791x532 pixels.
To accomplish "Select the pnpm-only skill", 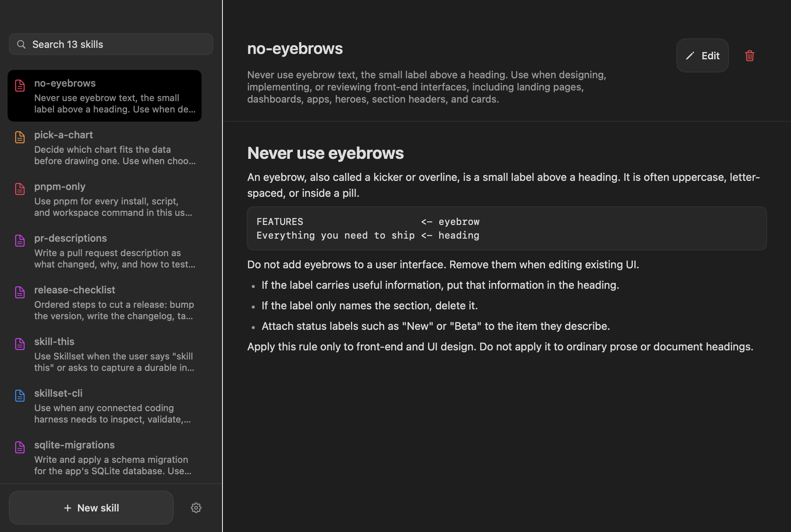I will pos(105,199).
